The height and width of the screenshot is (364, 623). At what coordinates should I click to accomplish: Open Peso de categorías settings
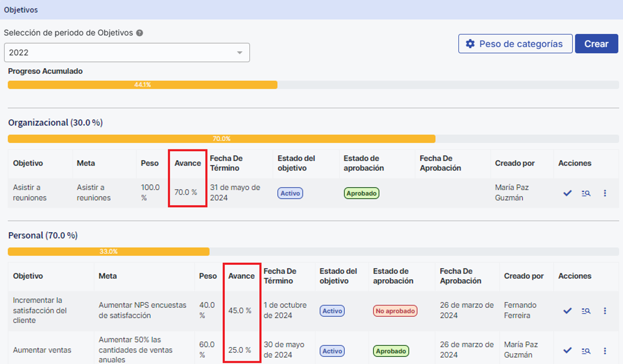(515, 44)
